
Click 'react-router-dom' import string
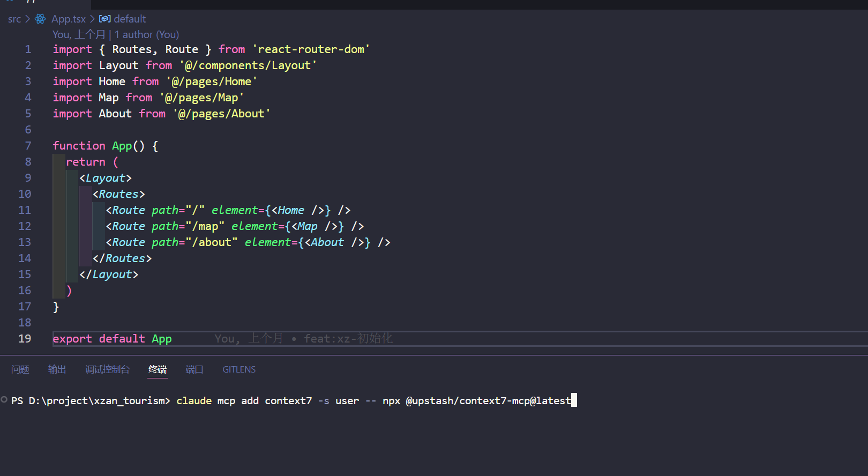311,49
